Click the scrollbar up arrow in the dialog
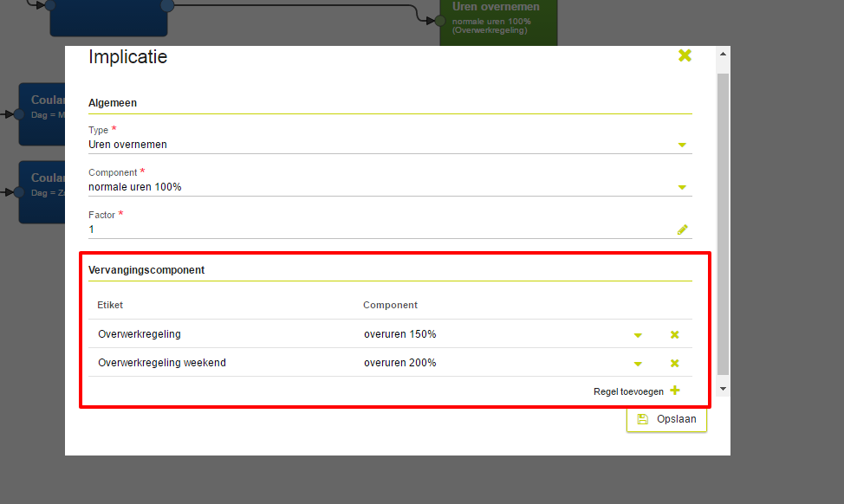The height and width of the screenshot is (504, 844). pyautogui.click(x=723, y=54)
